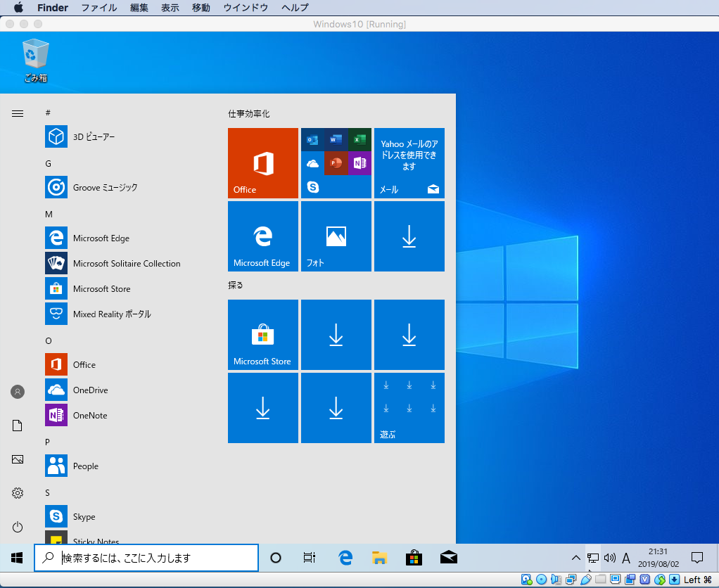The width and height of the screenshot is (719, 588).
Task: Open clock showing 21:31 date
Action: point(658,558)
